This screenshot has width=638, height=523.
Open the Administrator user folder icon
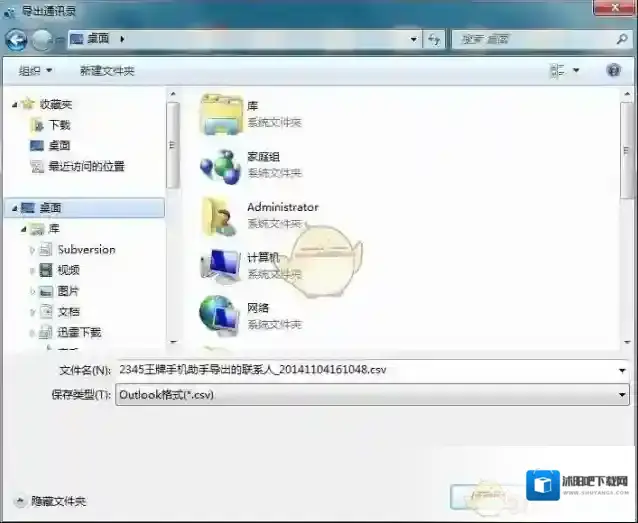tap(221, 215)
